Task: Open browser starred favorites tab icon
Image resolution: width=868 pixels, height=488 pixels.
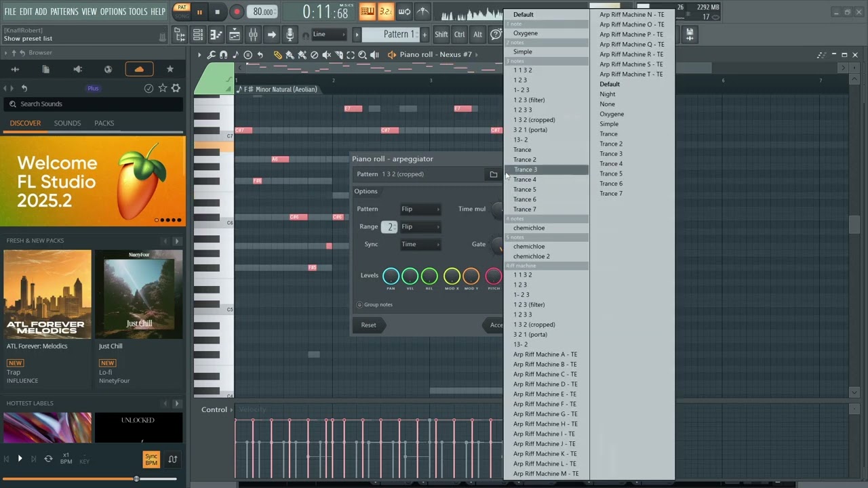Action: (x=170, y=69)
